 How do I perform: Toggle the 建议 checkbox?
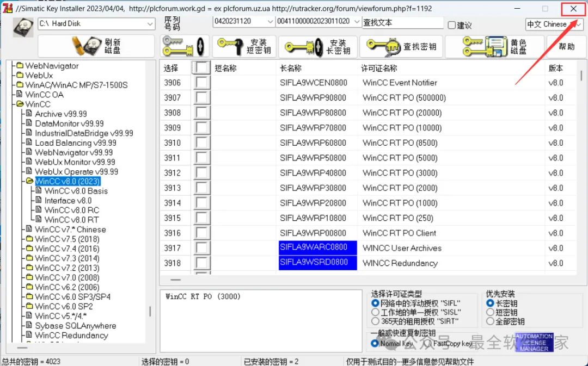click(x=452, y=25)
